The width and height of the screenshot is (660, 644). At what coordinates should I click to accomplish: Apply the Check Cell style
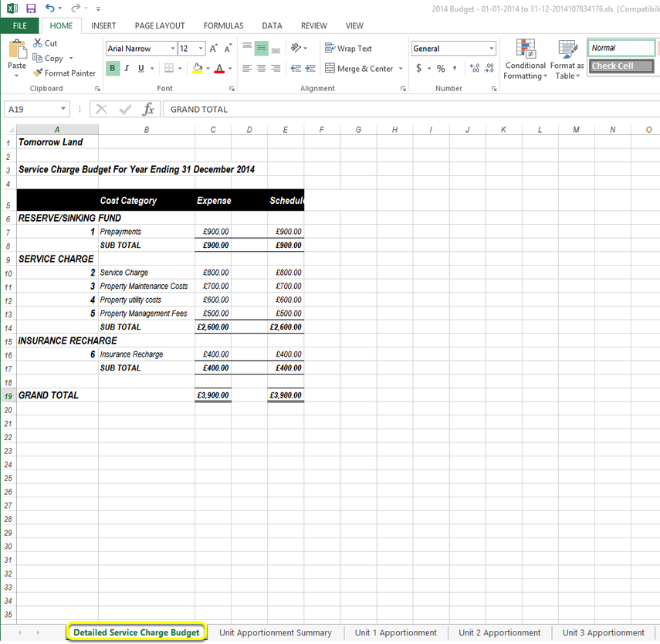click(621, 66)
